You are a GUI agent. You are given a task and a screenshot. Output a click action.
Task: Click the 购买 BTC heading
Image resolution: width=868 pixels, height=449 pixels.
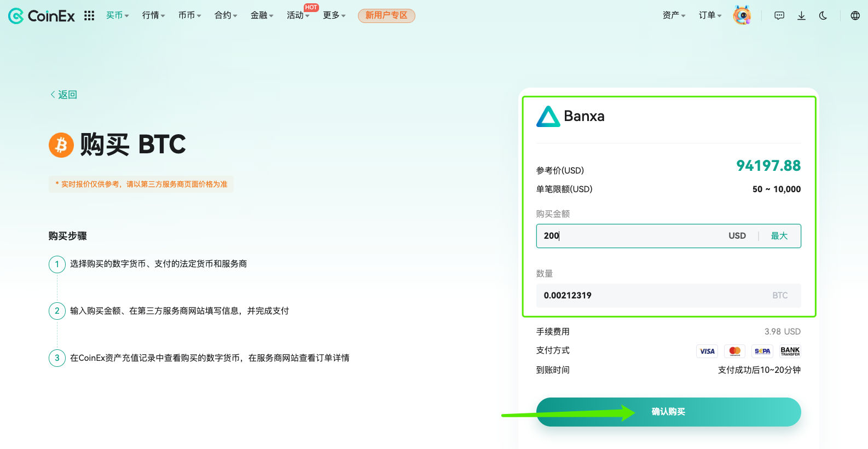(133, 145)
